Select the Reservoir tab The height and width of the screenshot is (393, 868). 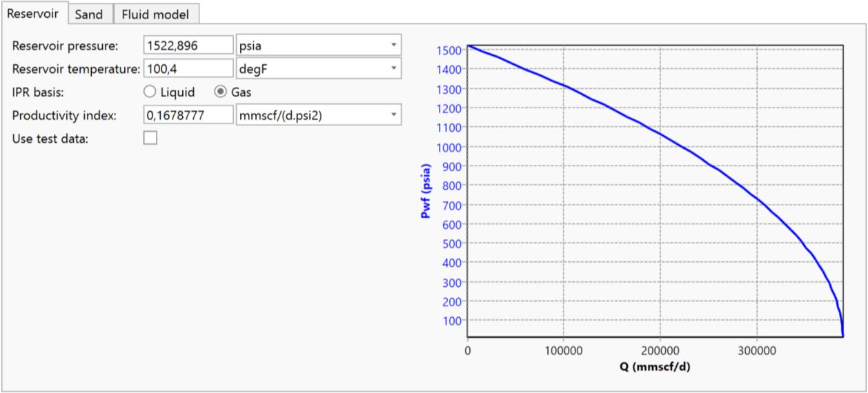[x=33, y=13]
